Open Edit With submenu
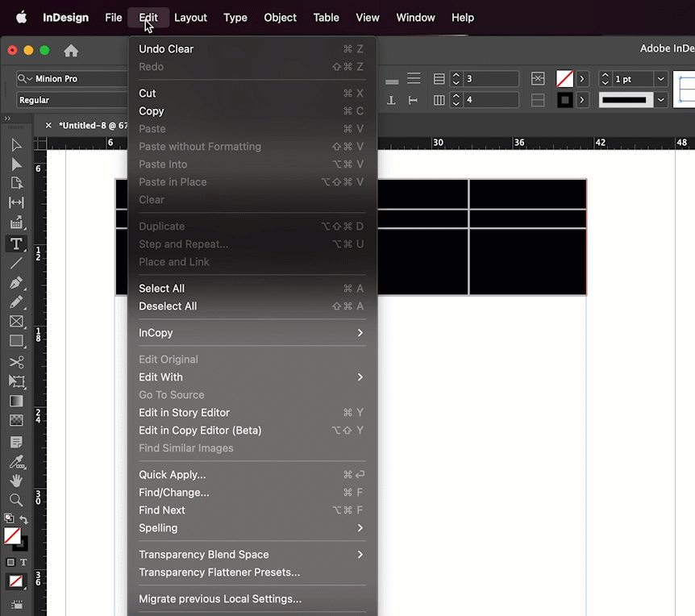This screenshot has height=616, width=695. [x=252, y=377]
